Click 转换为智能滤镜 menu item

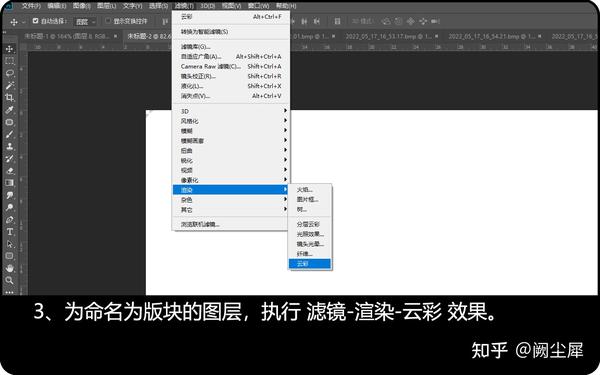[231, 32]
